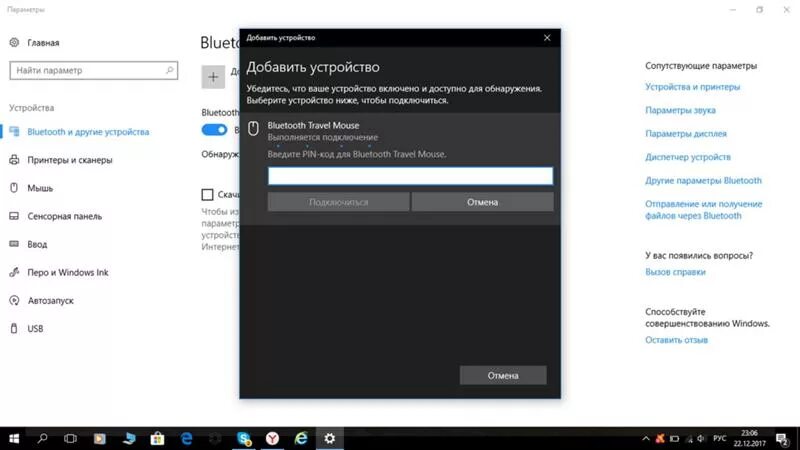Launch Microsoft Edge from taskbar
This screenshot has height=450, width=800.
tap(186, 438)
